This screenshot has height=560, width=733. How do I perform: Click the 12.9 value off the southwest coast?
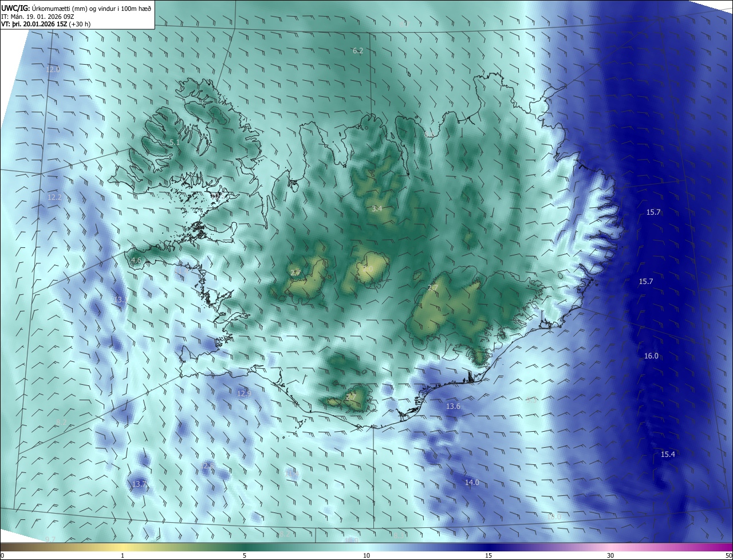click(x=244, y=393)
